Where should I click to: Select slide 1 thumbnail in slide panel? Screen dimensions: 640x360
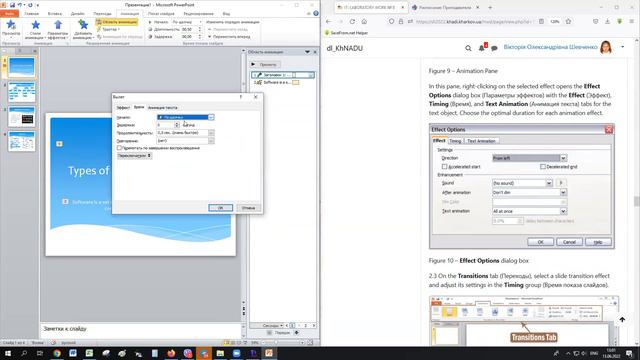(x=22, y=67)
